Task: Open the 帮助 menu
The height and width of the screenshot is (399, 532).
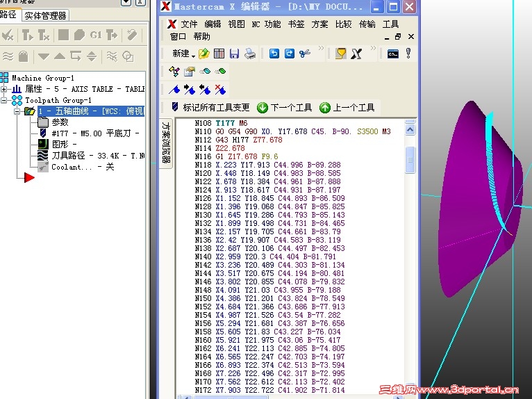Action: tap(202, 37)
